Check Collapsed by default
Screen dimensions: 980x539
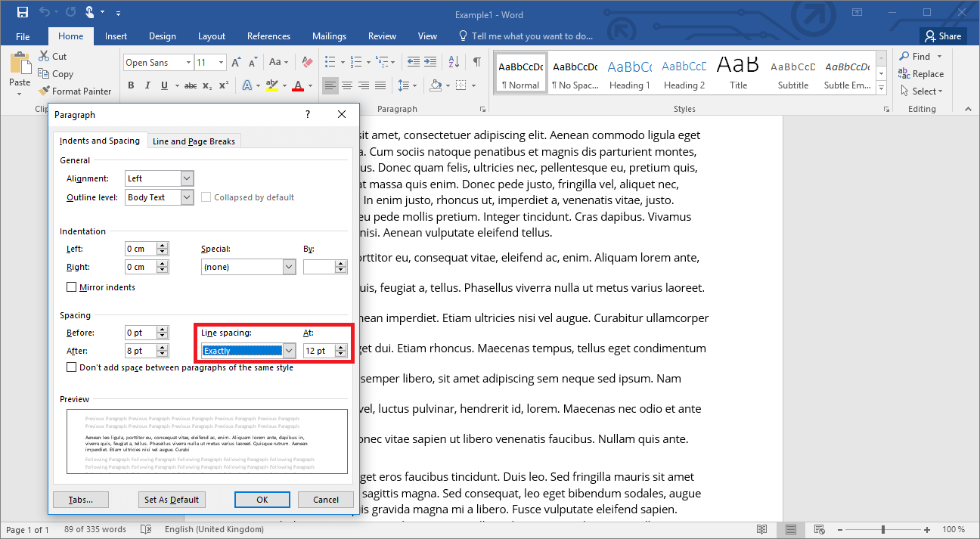[206, 197]
